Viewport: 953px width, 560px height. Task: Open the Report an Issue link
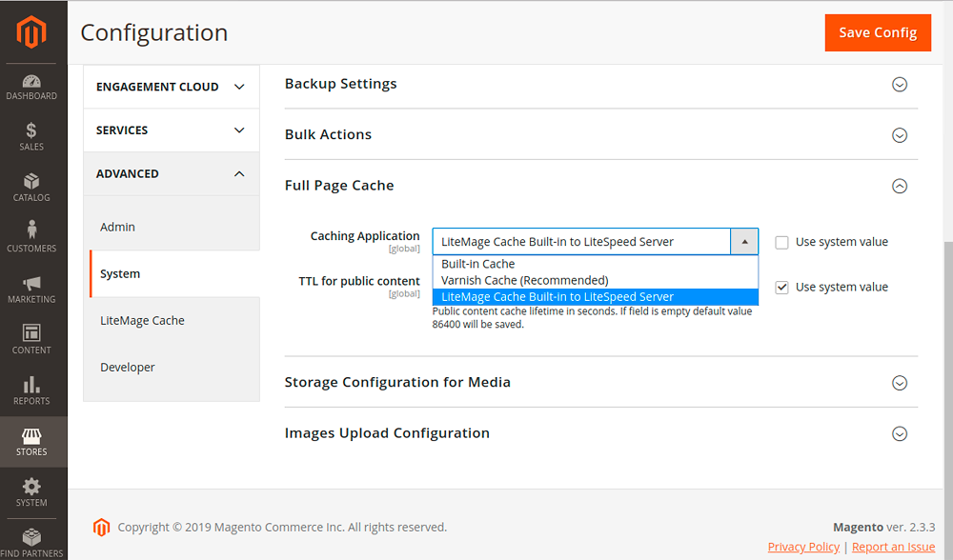pos(894,547)
